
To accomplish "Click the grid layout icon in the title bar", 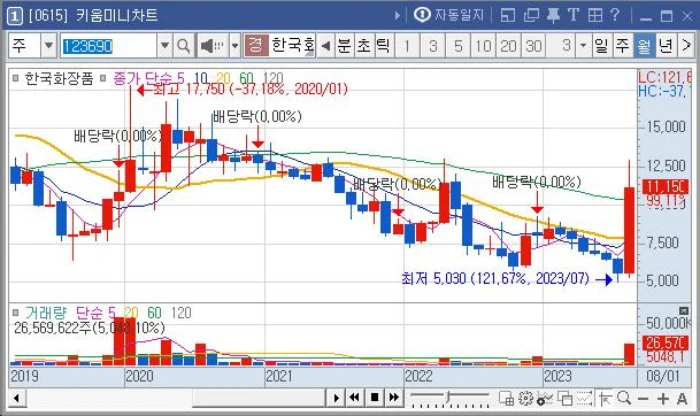I will click(595, 16).
